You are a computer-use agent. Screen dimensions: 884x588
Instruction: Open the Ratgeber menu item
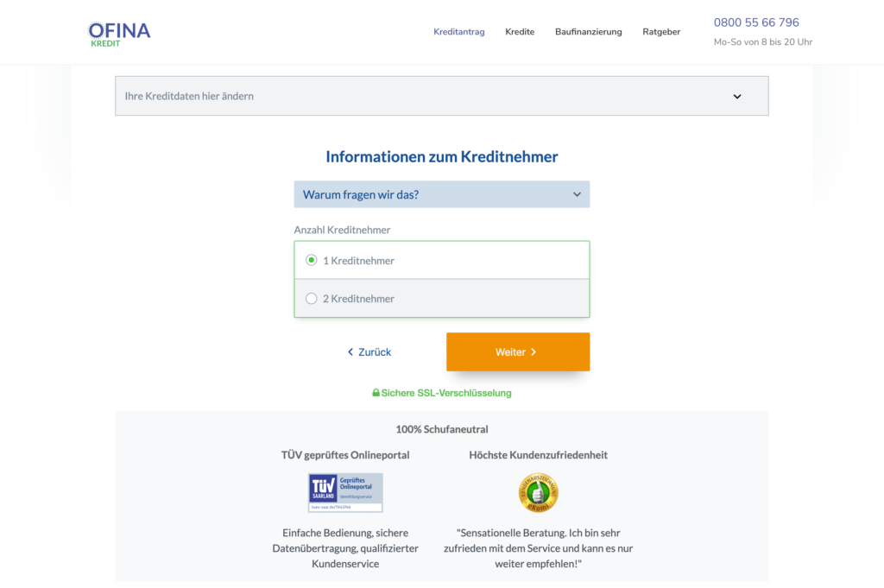[661, 32]
